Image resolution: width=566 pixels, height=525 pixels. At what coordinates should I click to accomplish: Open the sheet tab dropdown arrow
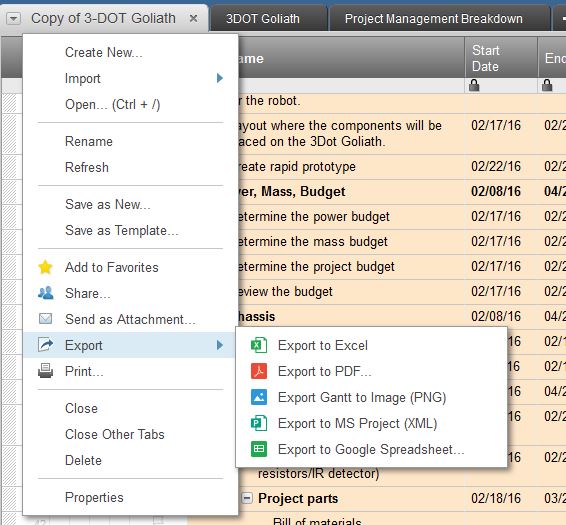(13, 18)
